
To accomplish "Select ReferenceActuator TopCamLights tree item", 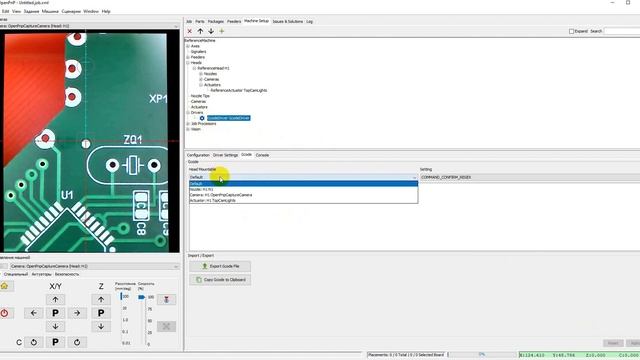I will (x=239, y=90).
